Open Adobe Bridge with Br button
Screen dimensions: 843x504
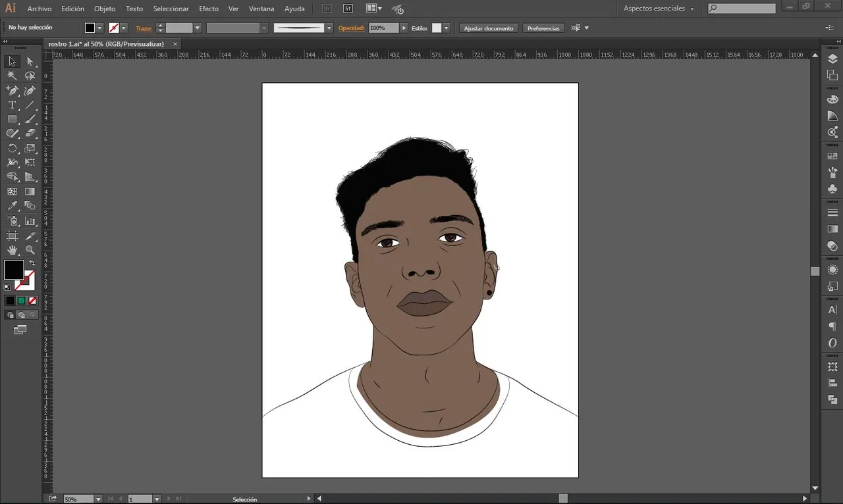point(327,9)
